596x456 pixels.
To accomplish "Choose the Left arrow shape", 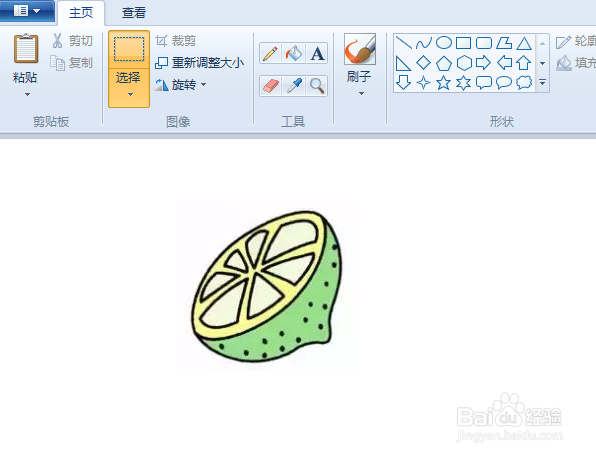I will point(504,62).
